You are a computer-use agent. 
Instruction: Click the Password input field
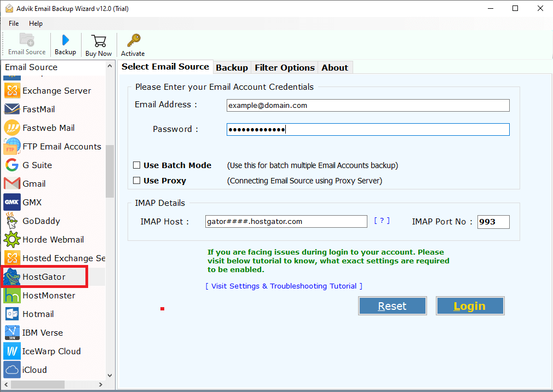368,129
